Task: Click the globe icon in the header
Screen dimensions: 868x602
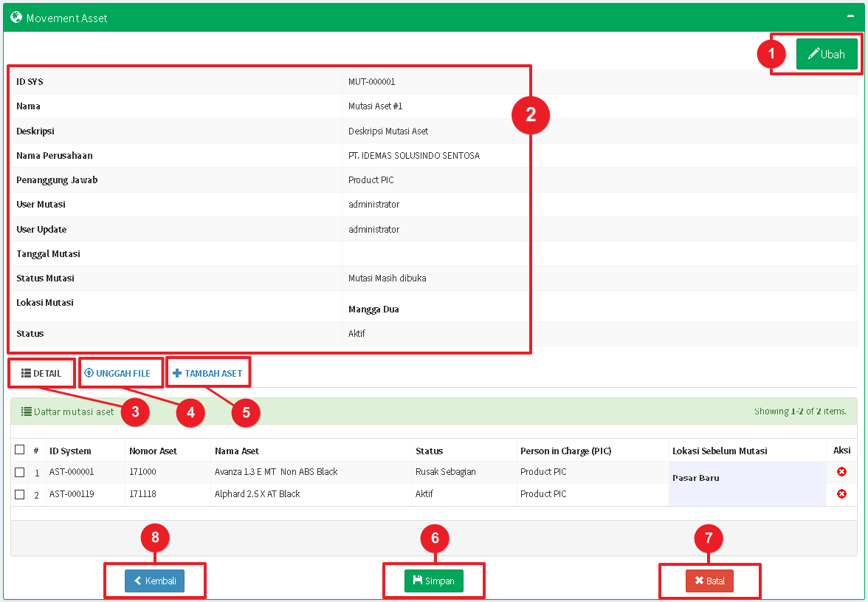Action: point(16,17)
